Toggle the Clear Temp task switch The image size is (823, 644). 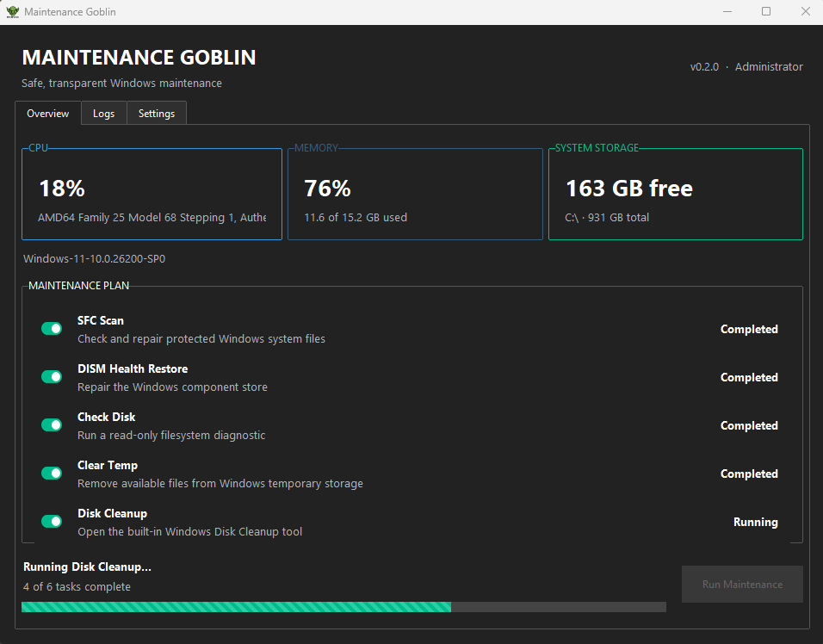tap(52, 473)
